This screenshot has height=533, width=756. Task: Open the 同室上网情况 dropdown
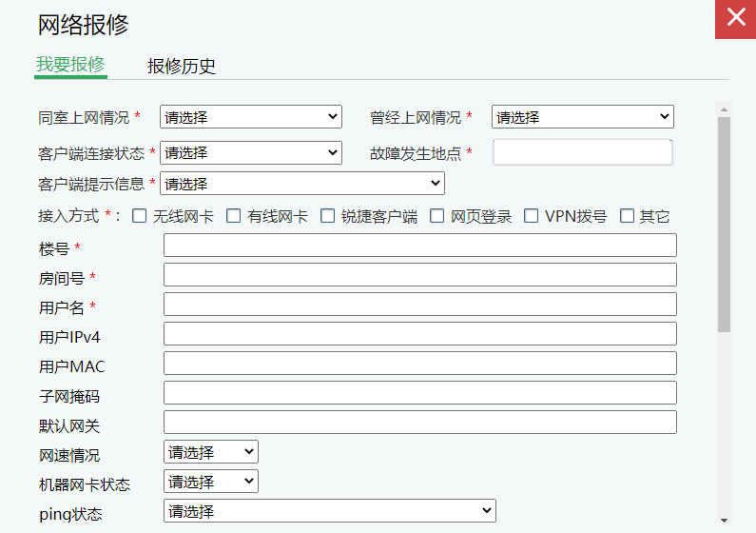click(x=251, y=117)
